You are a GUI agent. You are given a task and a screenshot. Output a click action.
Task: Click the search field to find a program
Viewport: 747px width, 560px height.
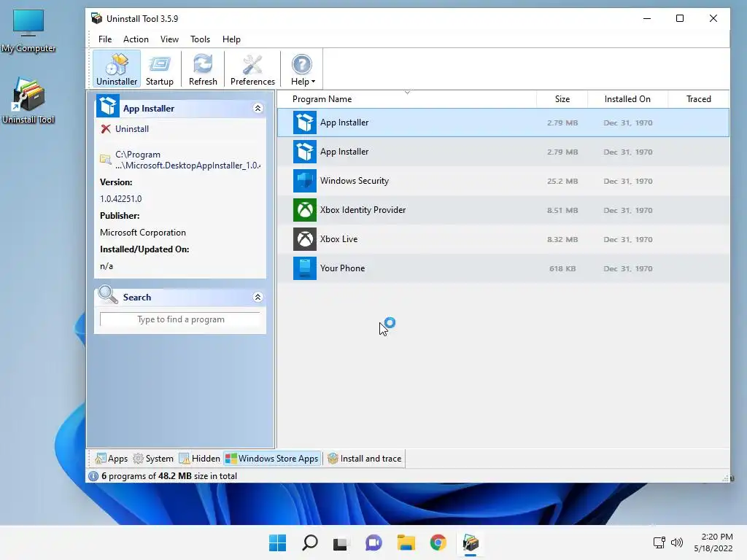click(181, 319)
